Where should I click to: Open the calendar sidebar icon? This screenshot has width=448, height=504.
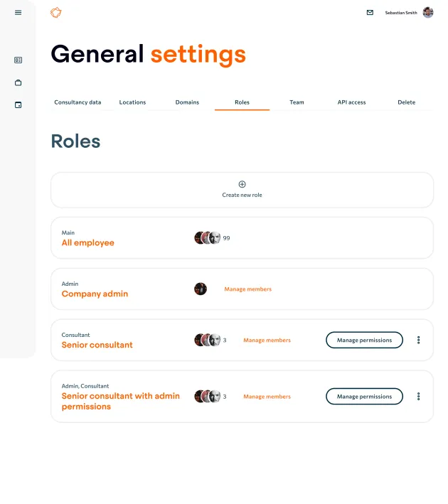pyautogui.click(x=18, y=105)
